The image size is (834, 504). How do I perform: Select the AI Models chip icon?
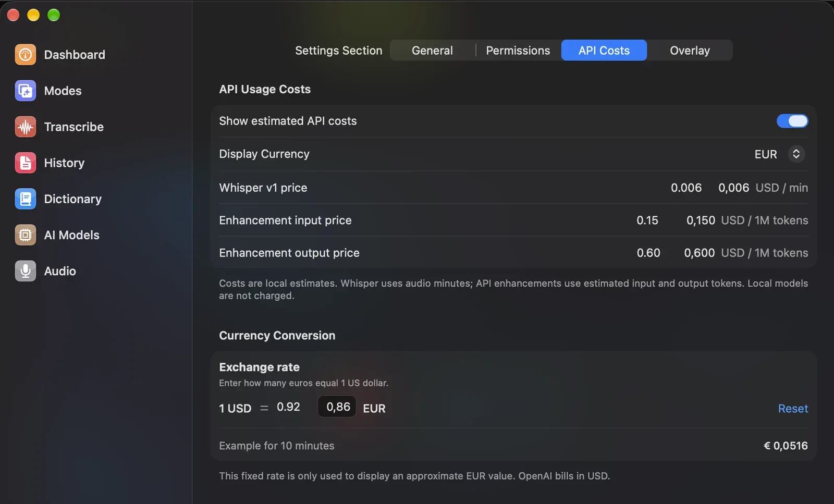(x=25, y=235)
